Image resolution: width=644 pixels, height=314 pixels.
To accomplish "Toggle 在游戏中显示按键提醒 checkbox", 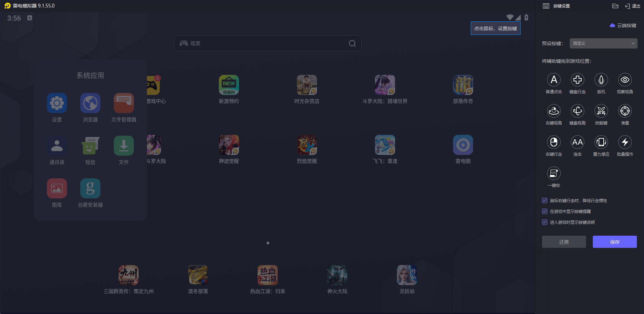I will tap(545, 211).
